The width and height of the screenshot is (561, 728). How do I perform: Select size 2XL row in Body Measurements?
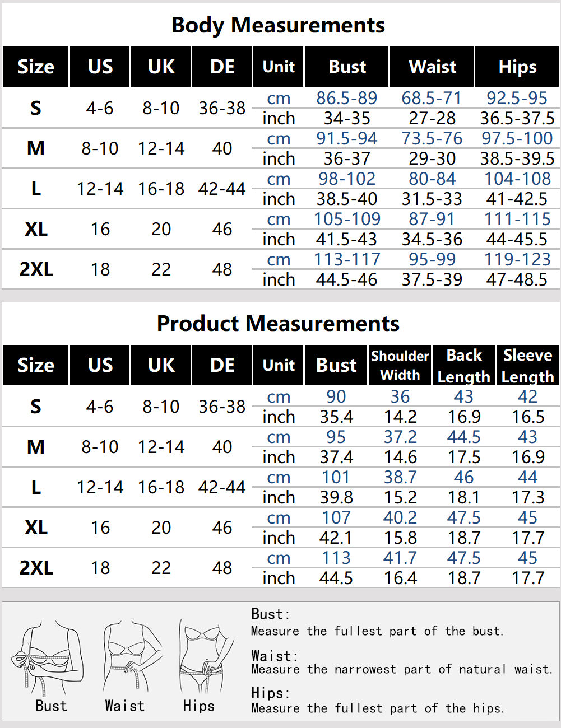pos(36,269)
